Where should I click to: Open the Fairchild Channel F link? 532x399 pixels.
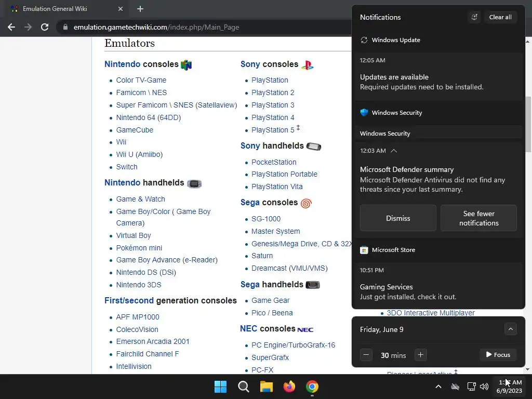coord(147,354)
